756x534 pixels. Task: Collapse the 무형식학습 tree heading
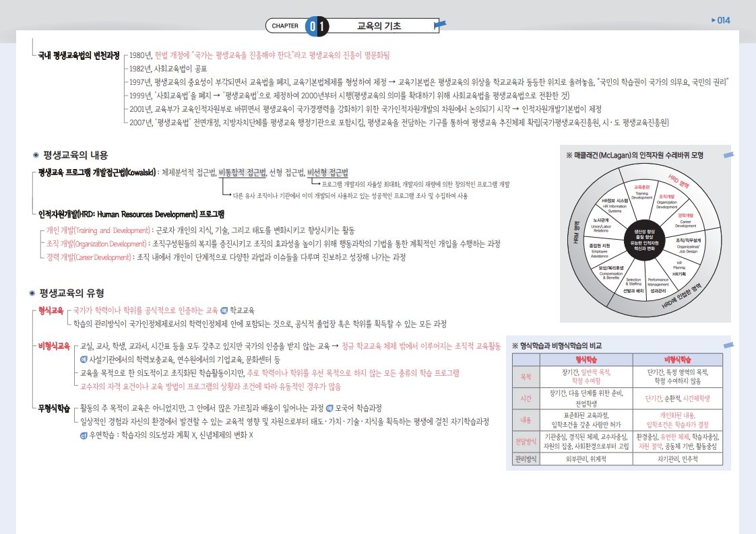point(54,408)
